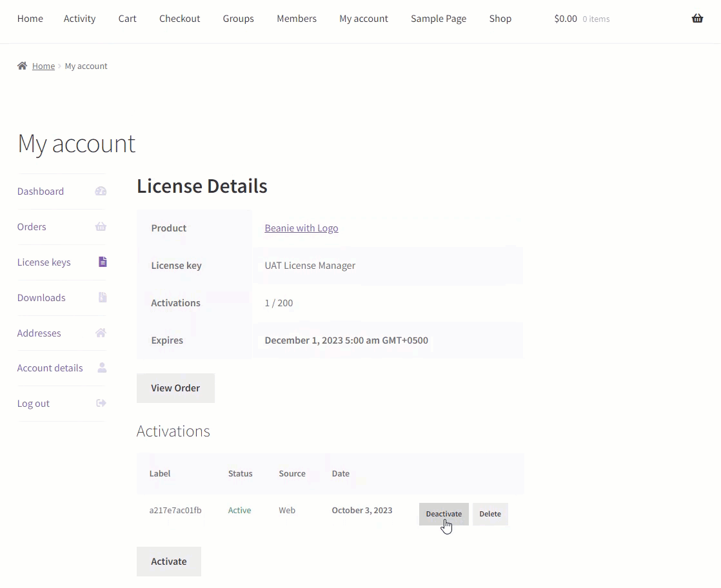Open the Shop menu item
This screenshot has height=588, width=721.
500,19
